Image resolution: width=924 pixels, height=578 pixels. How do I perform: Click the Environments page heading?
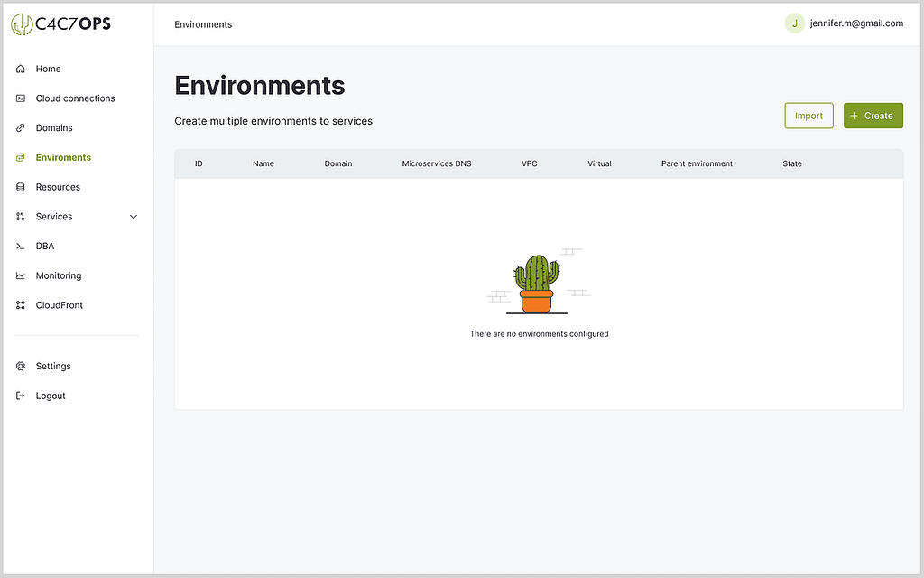[260, 86]
